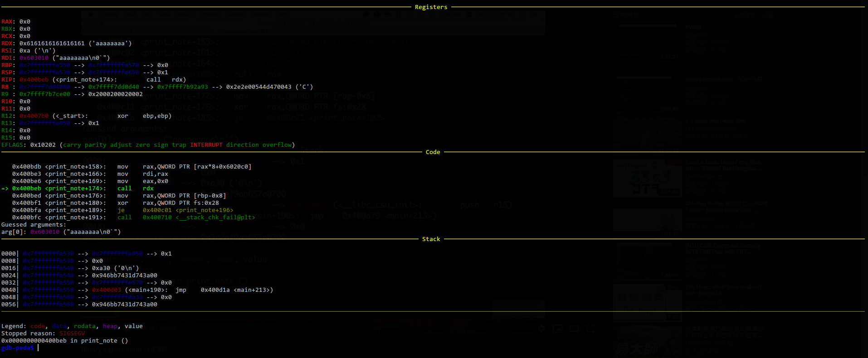Enter fullscreen with the fullscreen icon
The image size is (868, 358).
(590, 329)
